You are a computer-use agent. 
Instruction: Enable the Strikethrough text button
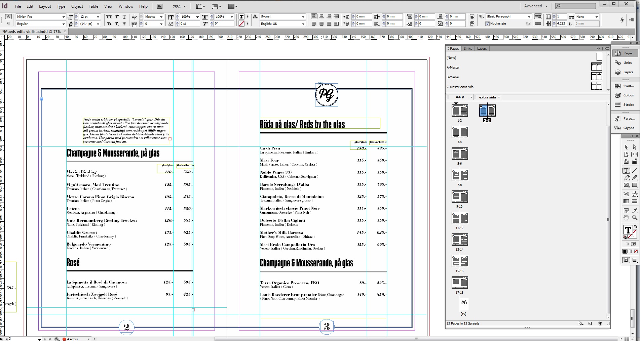pos(124,24)
